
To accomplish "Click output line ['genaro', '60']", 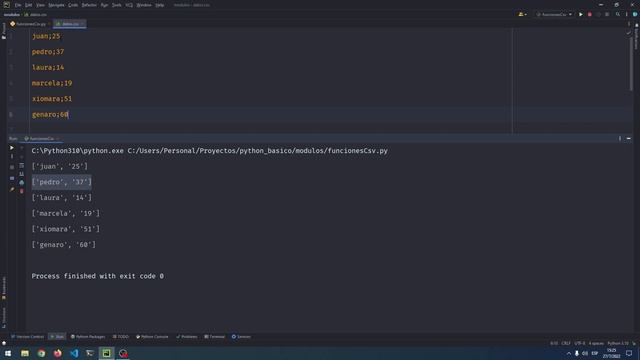I will 64,244.
